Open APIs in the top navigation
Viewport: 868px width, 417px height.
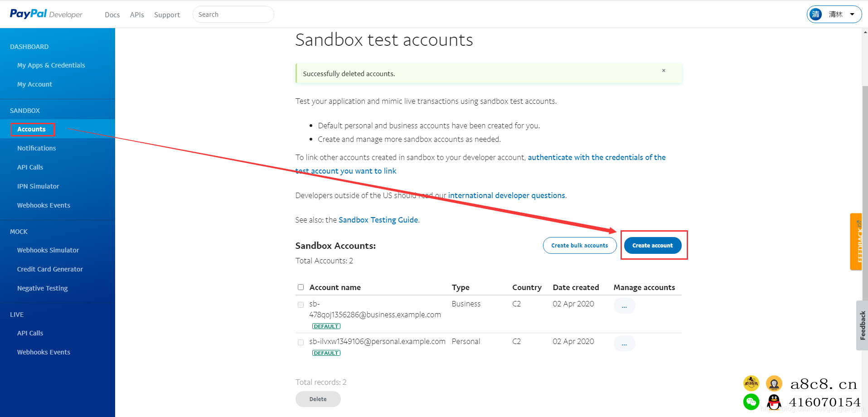click(x=137, y=15)
